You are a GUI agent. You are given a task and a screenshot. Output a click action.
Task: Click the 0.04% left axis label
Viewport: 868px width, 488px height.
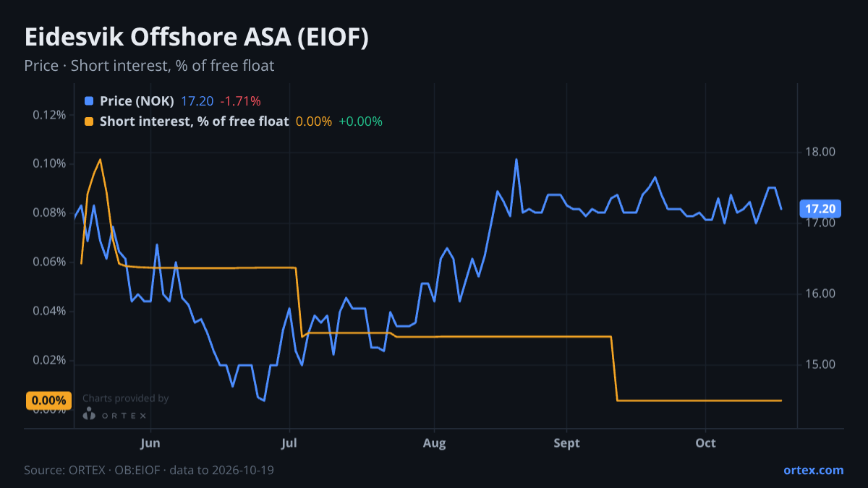tap(50, 311)
